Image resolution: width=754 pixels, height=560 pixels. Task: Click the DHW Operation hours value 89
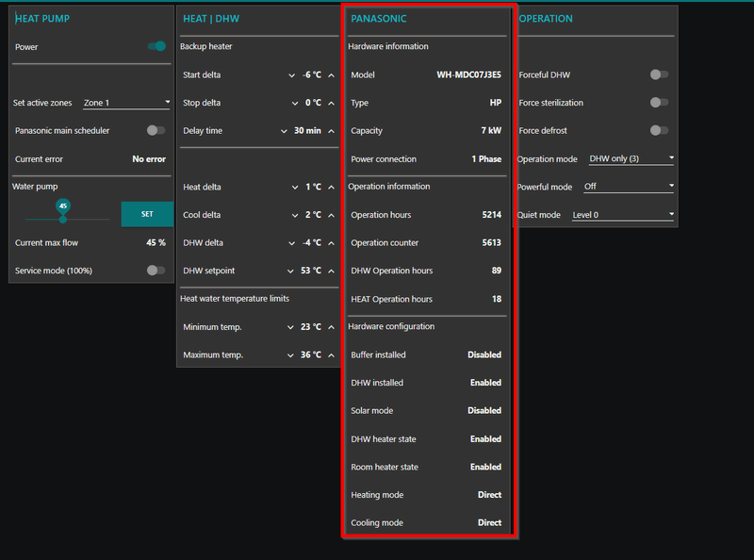497,271
